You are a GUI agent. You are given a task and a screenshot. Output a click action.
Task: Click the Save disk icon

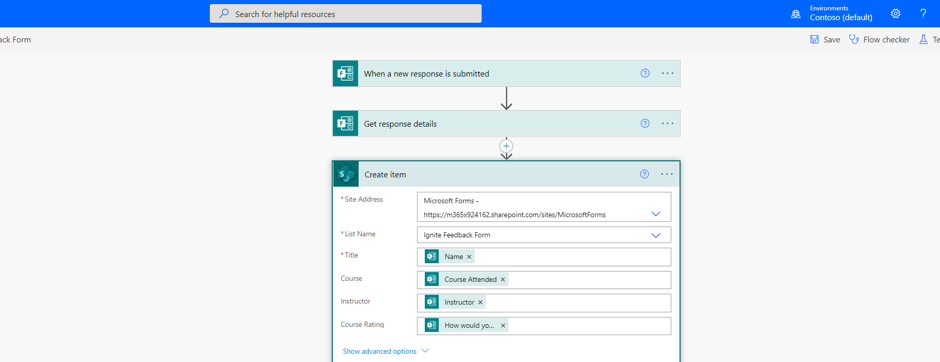pos(814,40)
